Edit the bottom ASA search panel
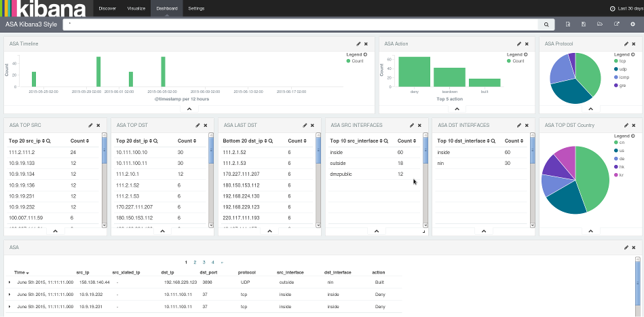 626,248
